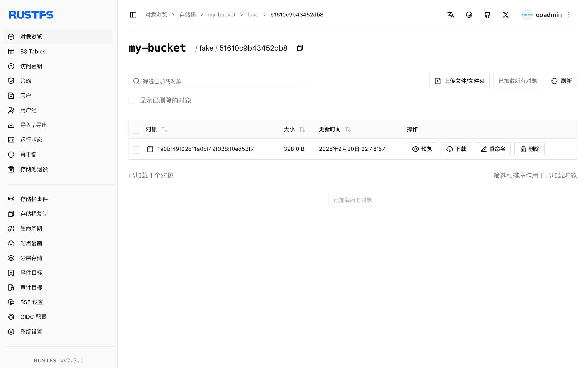588x368 pixels.
Task: Focus the 筛选已加载对象 filter field
Action: (217, 81)
